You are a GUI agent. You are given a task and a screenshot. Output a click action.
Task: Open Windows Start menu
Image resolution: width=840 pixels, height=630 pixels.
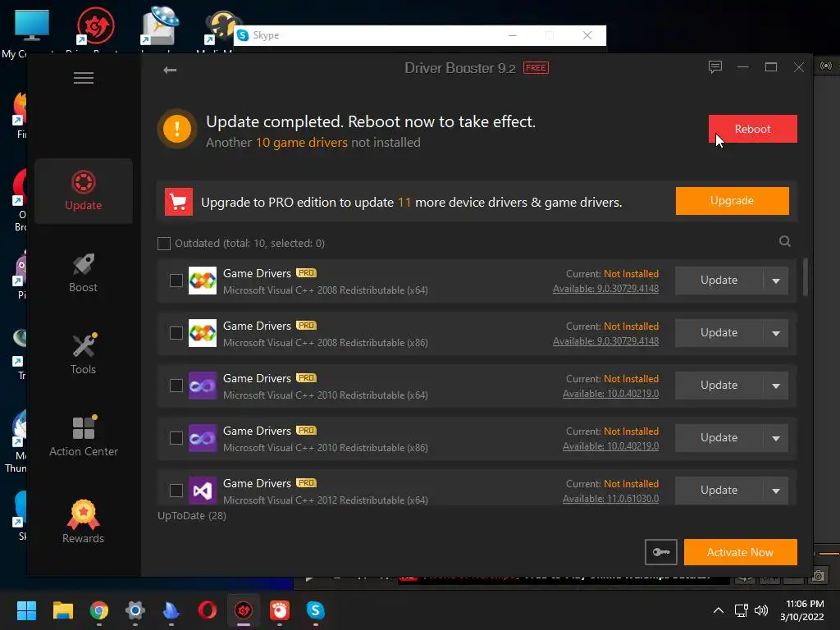coord(26,610)
